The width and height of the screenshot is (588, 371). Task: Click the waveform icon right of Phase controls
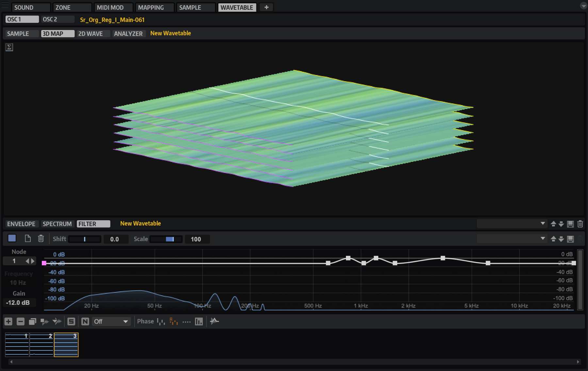214,321
